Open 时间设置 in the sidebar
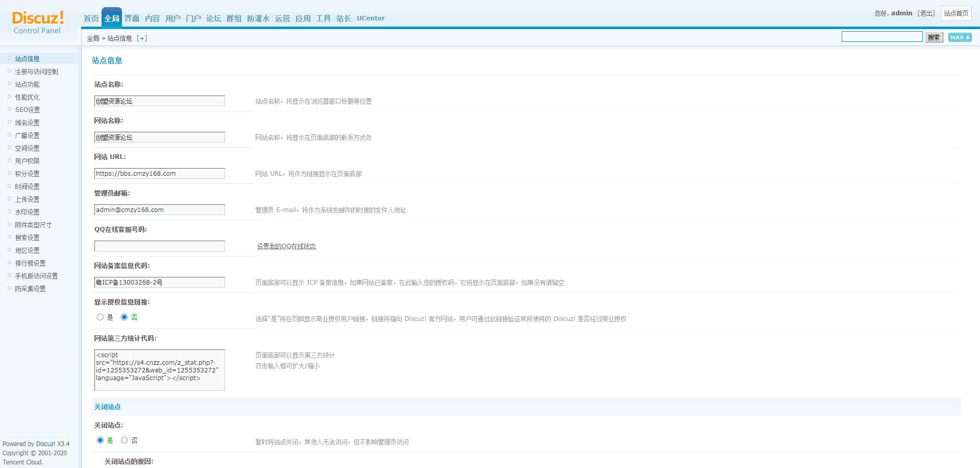This screenshot has width=980, height=468. (x=27, y=186)
